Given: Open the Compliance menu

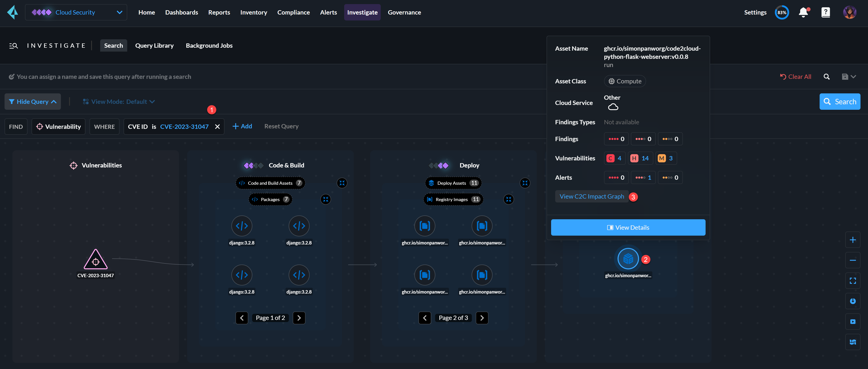Looking at the screenshot, I should tap(293, 12).
